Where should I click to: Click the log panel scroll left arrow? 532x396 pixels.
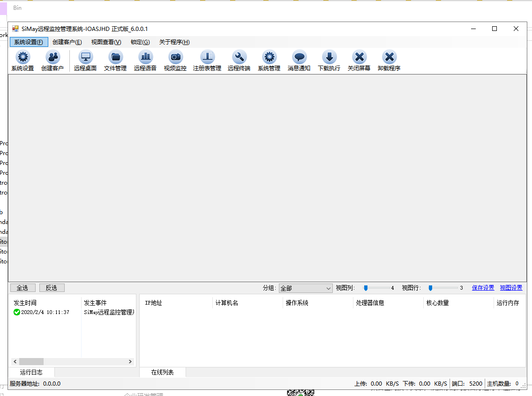tap(15, 362)
